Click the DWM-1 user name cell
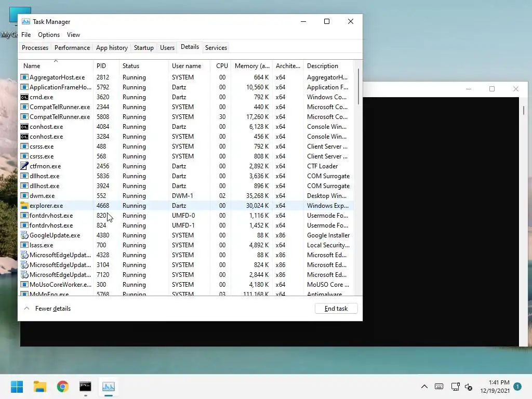Image resolution: width=532 pixels, height=399 pixels. coord(182,196)
